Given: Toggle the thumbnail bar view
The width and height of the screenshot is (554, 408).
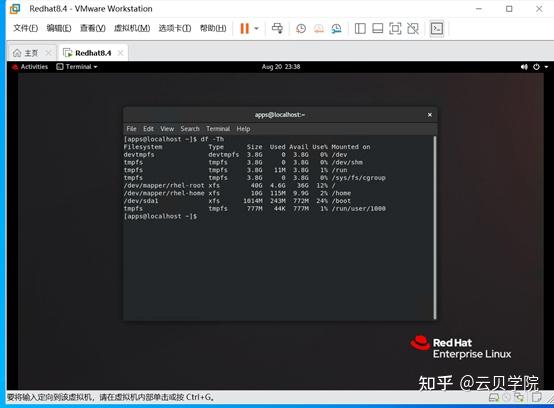Looking at the screenshot, I should point(378,29).
